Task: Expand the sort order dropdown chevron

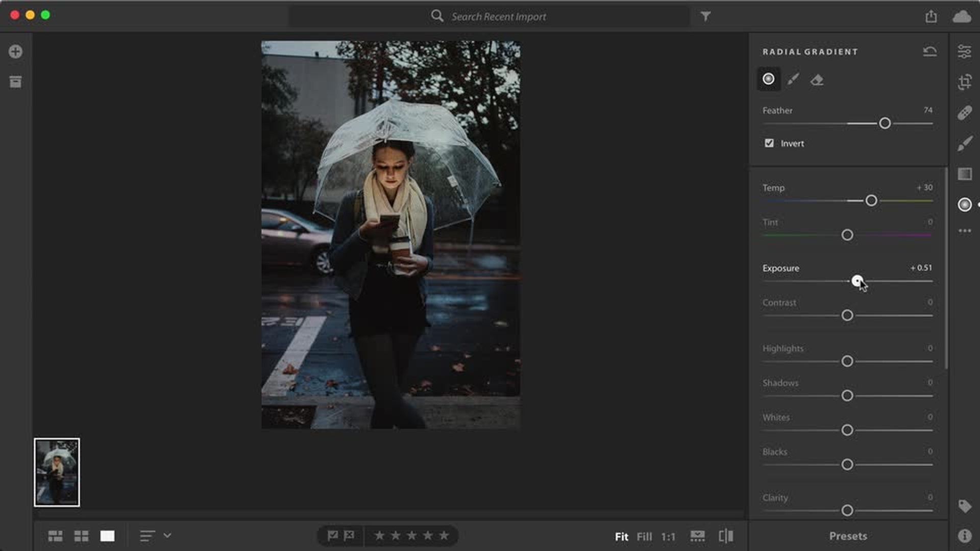Action: click(167, 536)
